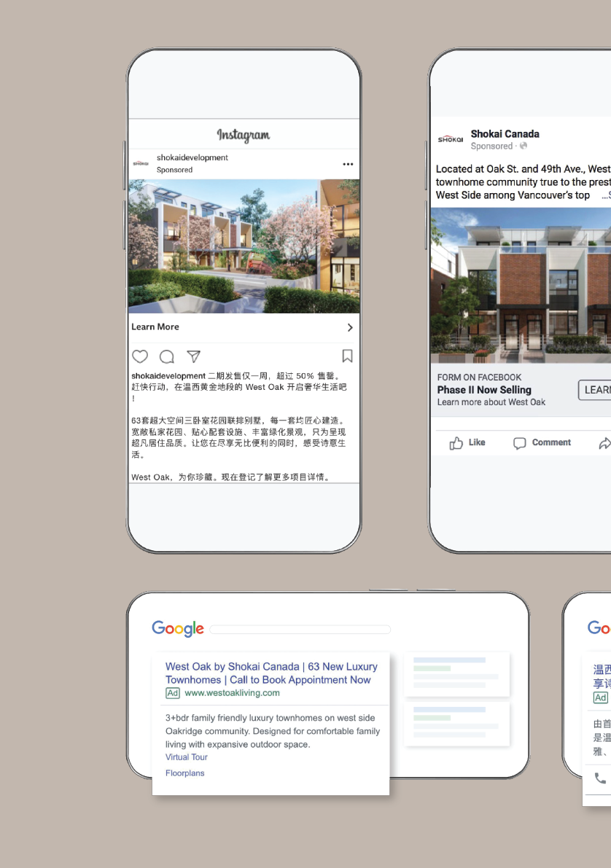This screenshot has width=611, height=868.
Task: Click the '3+bdr family friendly luxury townhomes' description
Action: (273, 731)
